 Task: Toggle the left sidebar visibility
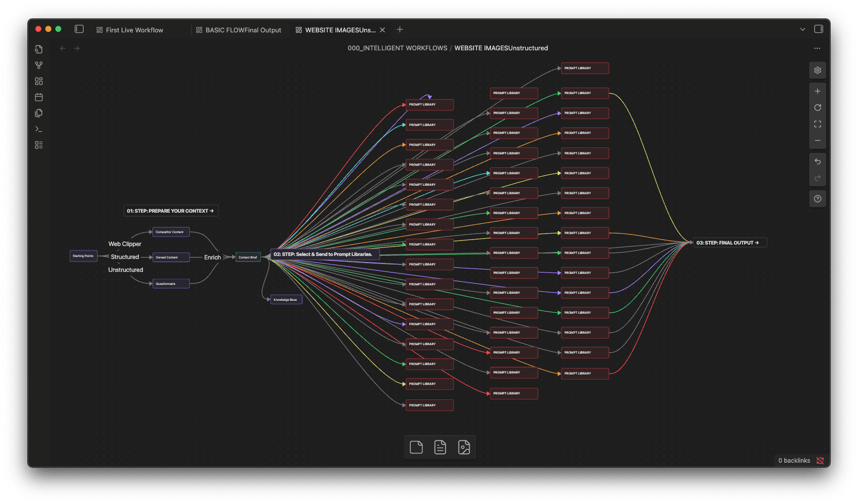click(x=79, y=29)
